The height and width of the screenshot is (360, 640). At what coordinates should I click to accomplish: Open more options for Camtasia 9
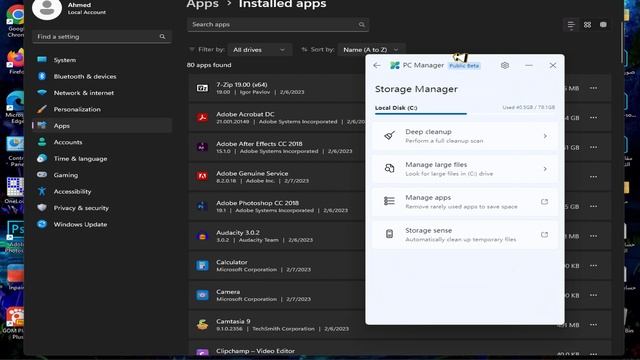click(x=593, y=325)
